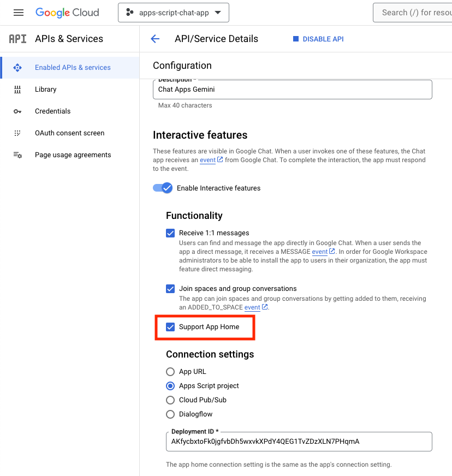This screenshot has width=452, height=476.
Task: Click the Google Cloud logo
Action: (x=67, y=13)
